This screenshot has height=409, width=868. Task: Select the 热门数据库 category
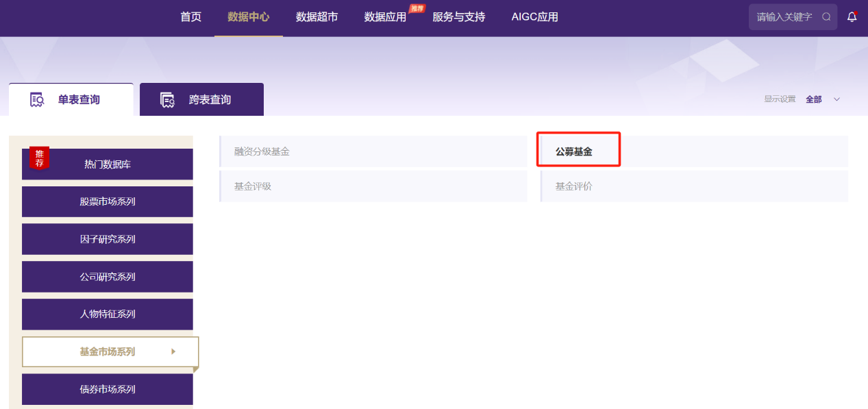click(108, 164)
